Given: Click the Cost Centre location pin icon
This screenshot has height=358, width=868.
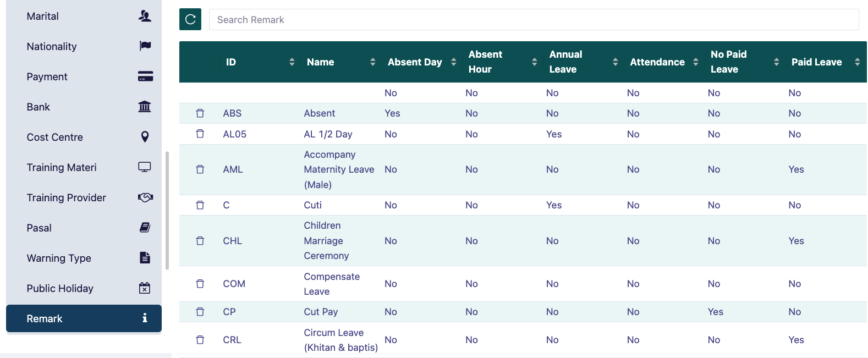Looking at the screenshot, I should (x=145, y=137).
